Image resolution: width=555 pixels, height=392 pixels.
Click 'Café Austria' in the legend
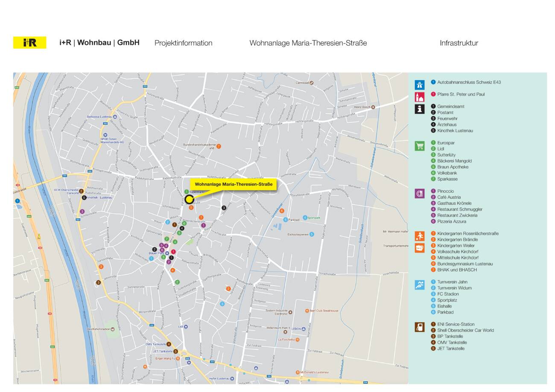[x=449, y=197]
